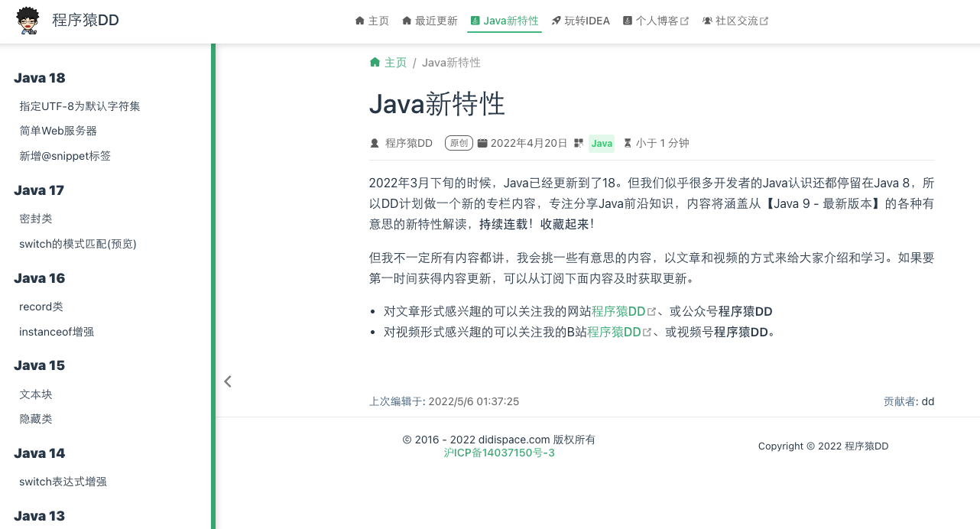Click the people icon beside 社区交流
The image size is (980, 529).
(707, 21)
